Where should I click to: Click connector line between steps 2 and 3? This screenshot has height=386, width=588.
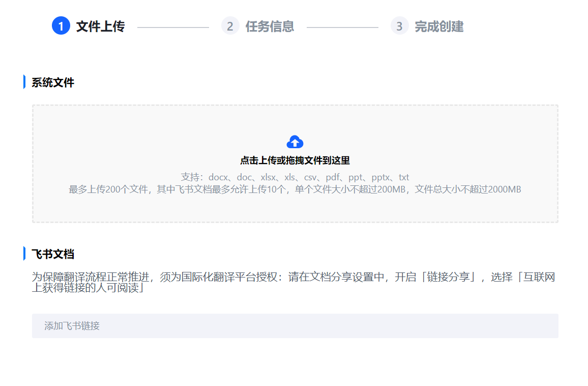[342, 27]
